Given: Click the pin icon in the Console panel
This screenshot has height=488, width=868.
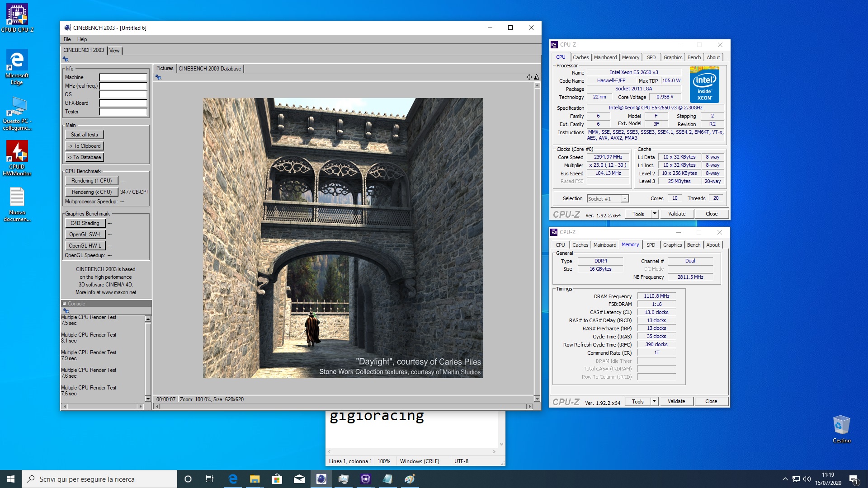Looking at the screenshot, I should pos(66,311).
